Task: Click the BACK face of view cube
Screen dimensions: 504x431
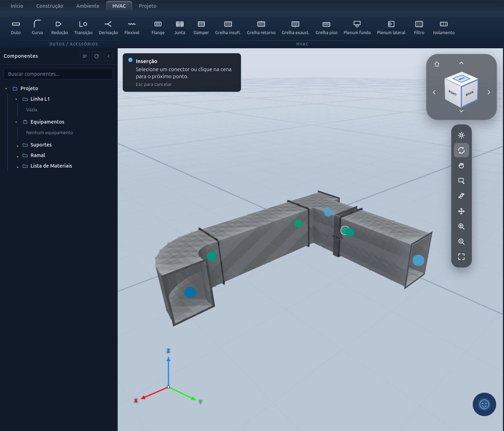Action: click(x=469, y=94)
